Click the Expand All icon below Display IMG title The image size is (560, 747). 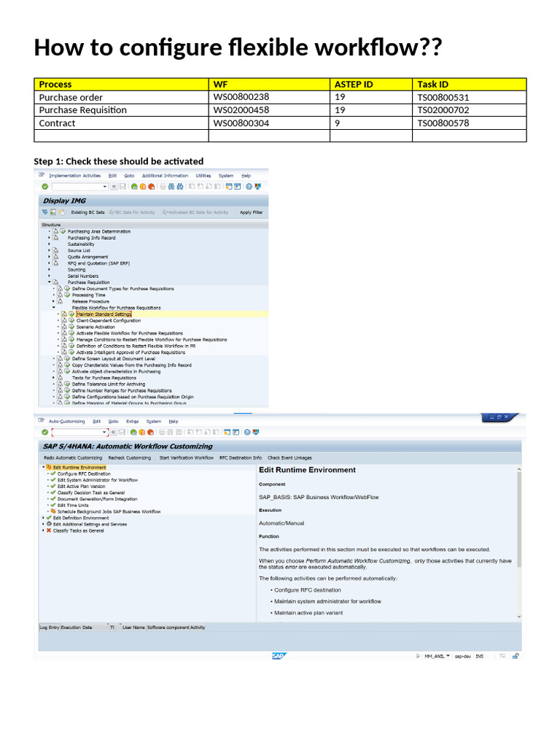coord(44,212)
